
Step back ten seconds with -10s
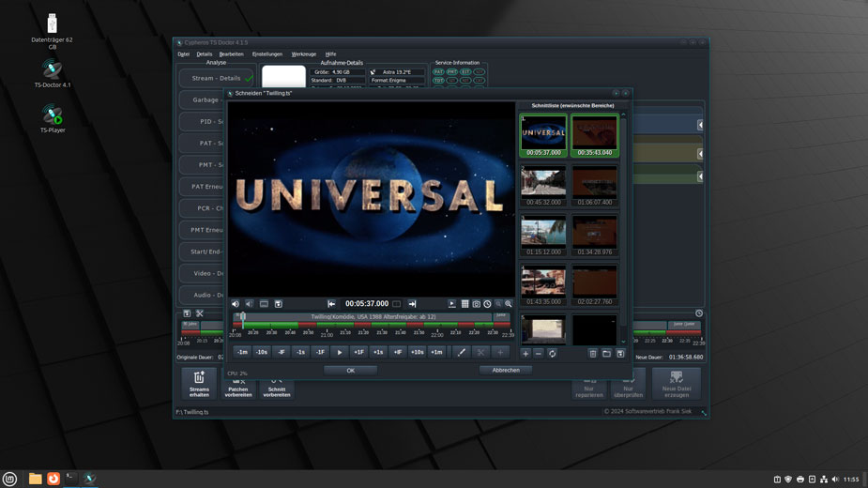pyautogui.click(x=262, y=352)
